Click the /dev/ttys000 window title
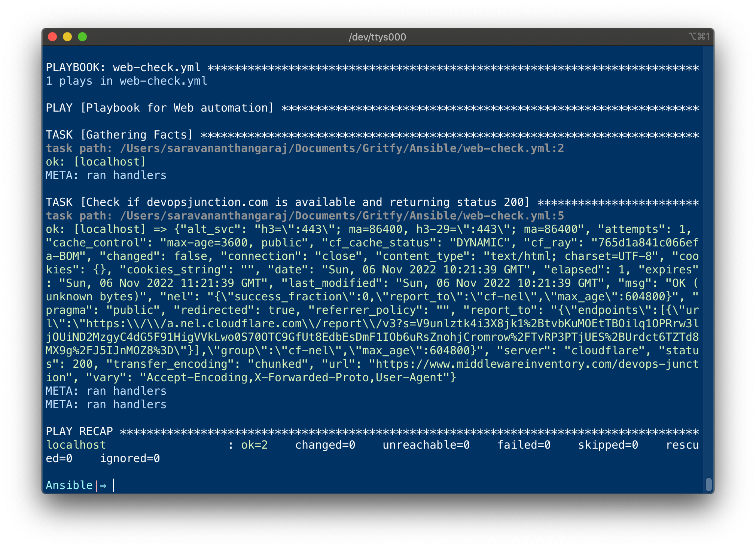 pos(377,37)
